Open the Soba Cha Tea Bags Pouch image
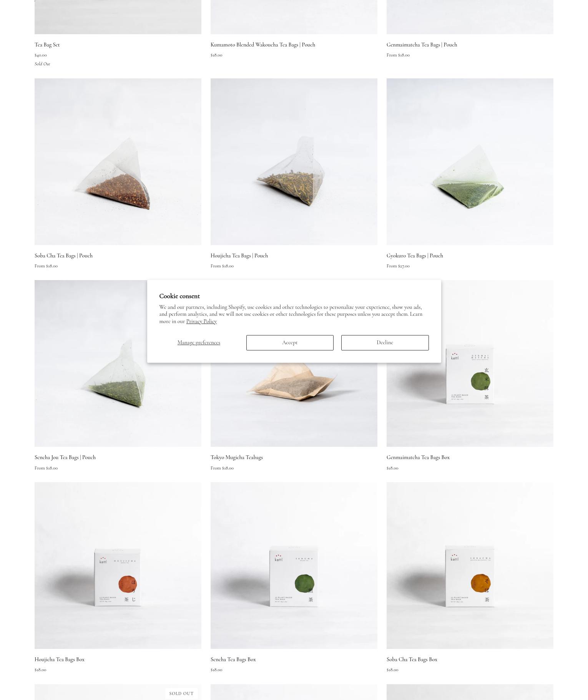The width and height of the screenshot is (588, 700). coord(118,162)
